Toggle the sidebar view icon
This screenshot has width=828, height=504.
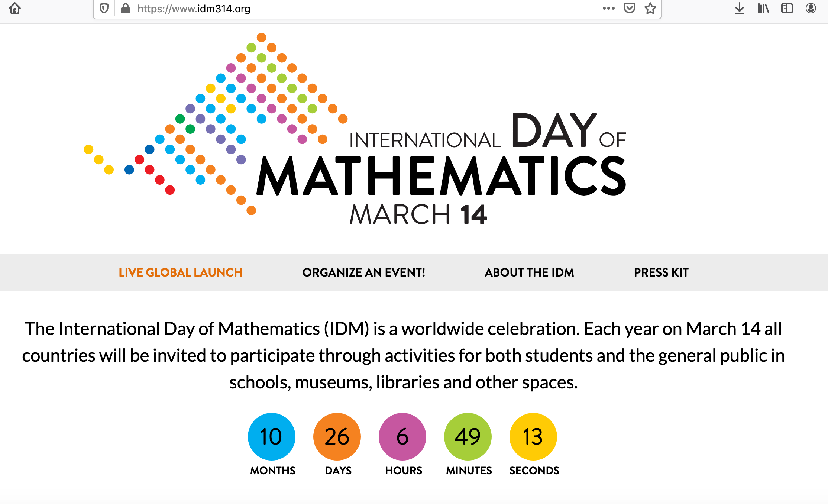[787, 8]
